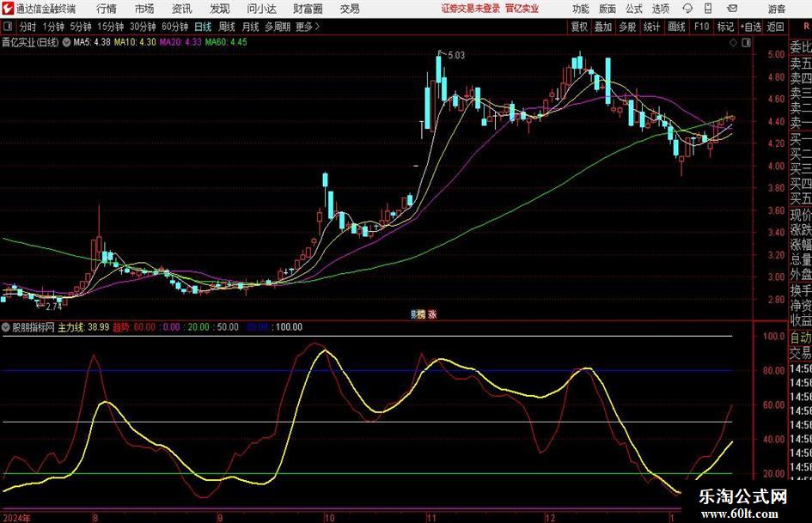Viewport: 812px width, 523px height.
Task: Open the 版面 menu
Action: tap(607, 9)
